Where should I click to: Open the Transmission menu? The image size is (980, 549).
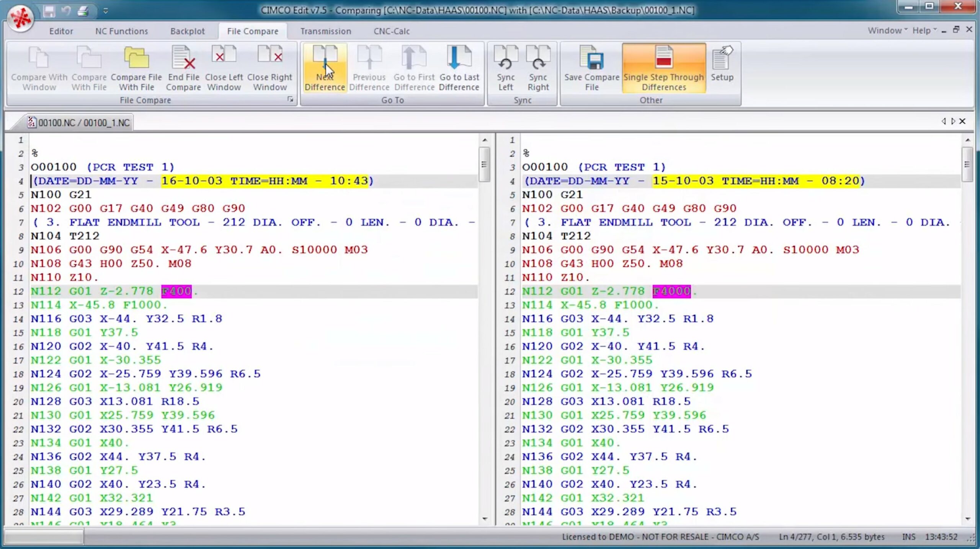point(326,31)
